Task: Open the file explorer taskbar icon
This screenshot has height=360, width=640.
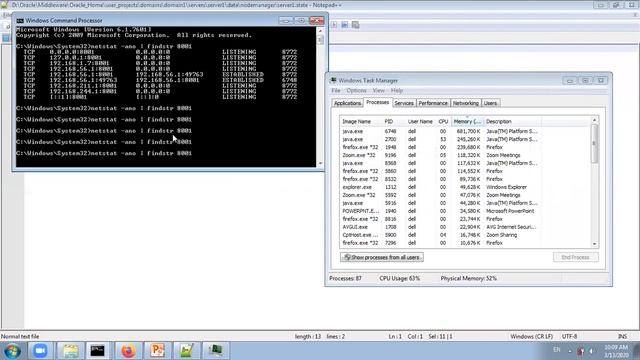Action: coord(70,351)
